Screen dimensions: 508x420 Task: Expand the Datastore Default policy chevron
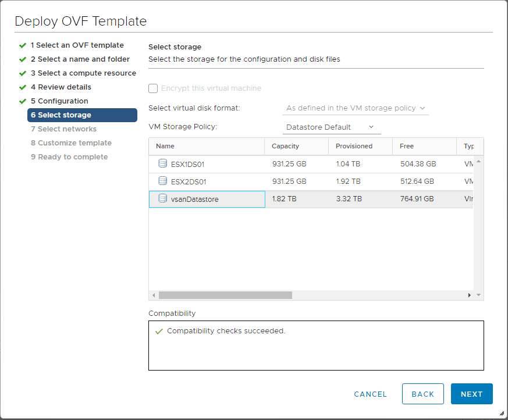click(x=371, y=126)
